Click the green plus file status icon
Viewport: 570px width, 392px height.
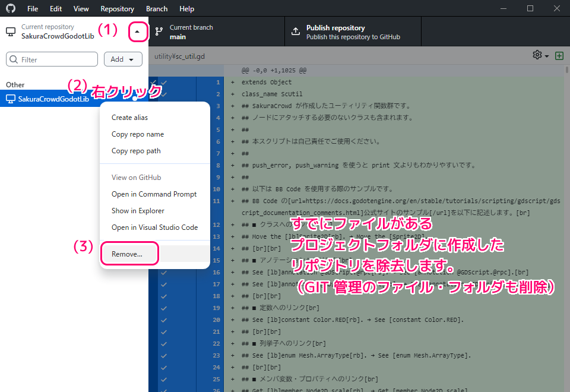(559, 56)
